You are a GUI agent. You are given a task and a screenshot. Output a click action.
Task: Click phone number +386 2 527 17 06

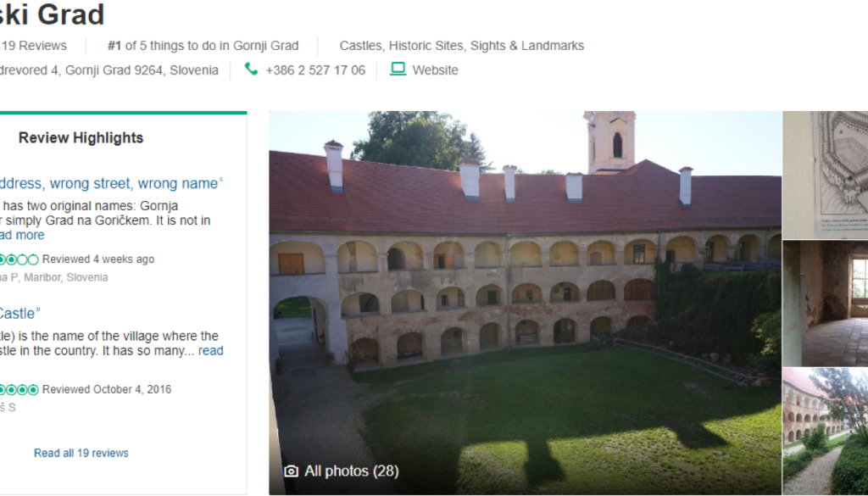pos(315,70)
